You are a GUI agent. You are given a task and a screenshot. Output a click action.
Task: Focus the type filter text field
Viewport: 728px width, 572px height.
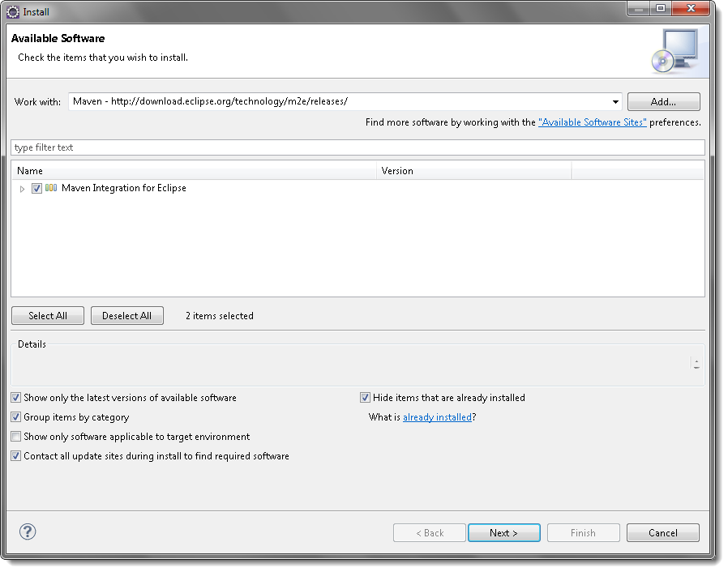point(358,147)
